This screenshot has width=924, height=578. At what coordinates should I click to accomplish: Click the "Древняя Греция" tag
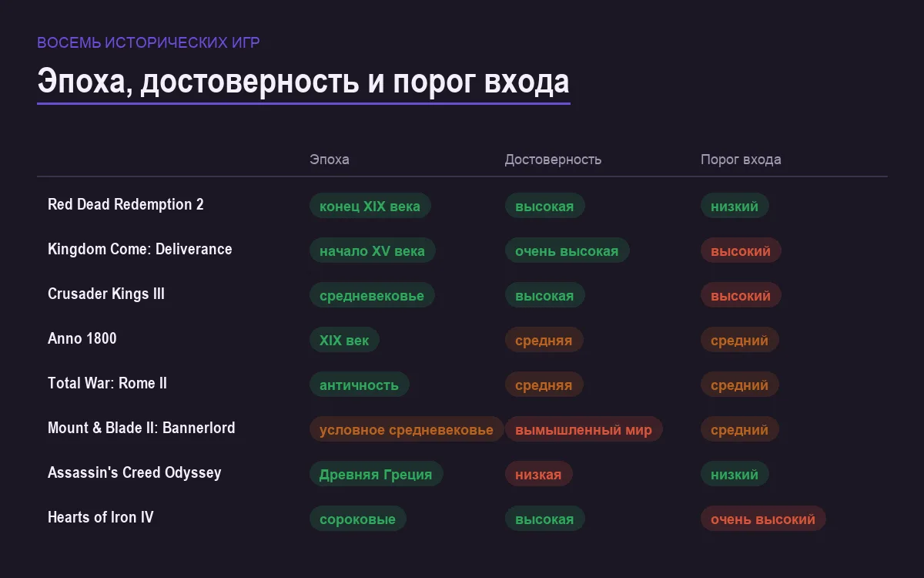[376, 474]
